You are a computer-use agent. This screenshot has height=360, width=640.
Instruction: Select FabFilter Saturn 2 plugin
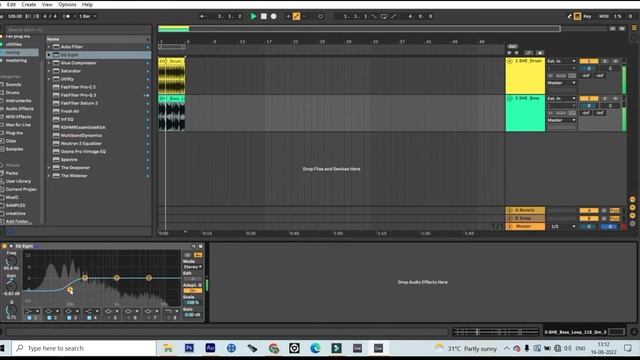79,103
